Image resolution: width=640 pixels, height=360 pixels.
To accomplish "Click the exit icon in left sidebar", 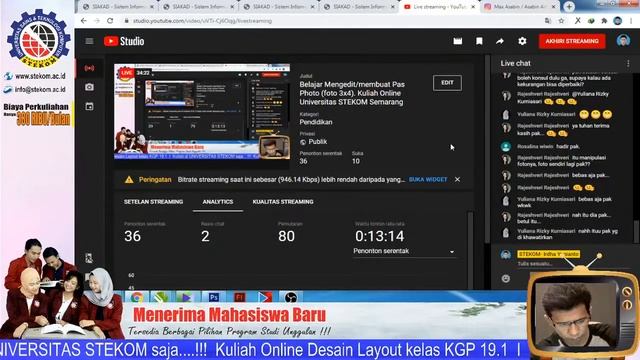I will [x=89, y=258].
